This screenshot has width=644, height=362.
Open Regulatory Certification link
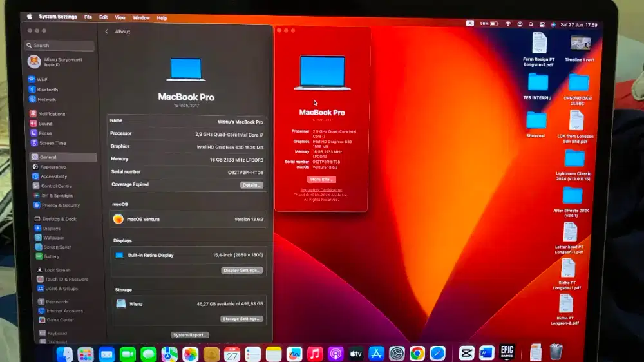321,190
